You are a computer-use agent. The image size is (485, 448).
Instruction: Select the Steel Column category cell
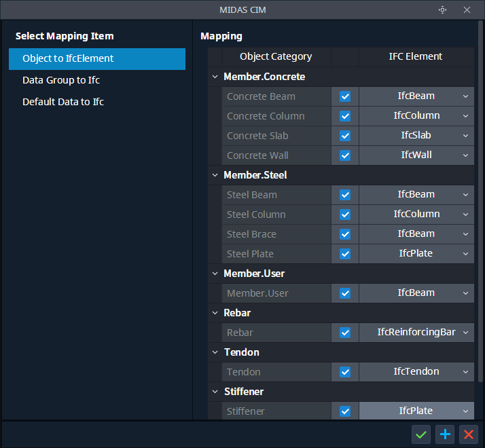coord(276,214)
